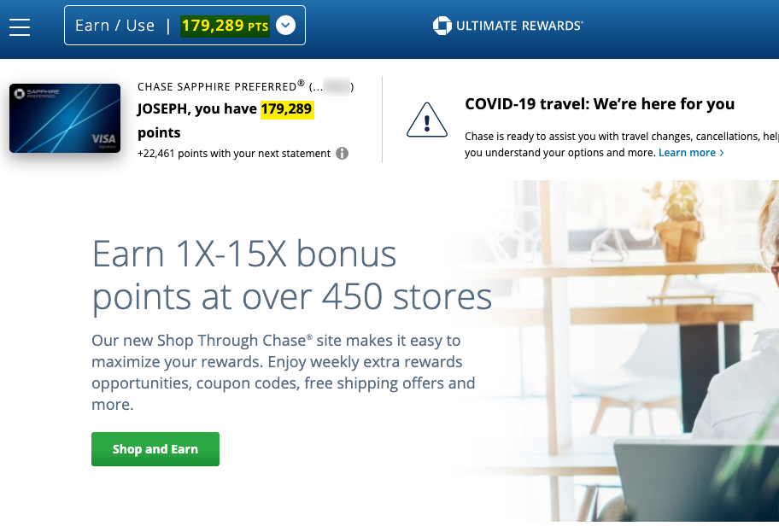Click the +22,461 points next statement text
This screenshot has height=532, width=779.
tap(233, 154)
